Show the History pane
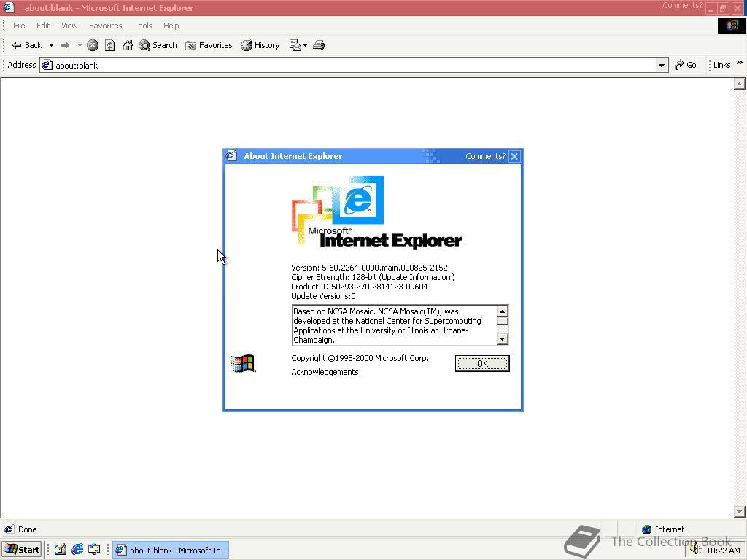Image resolution: width=747 pixels, height=560 pixels. pos(260,45)
